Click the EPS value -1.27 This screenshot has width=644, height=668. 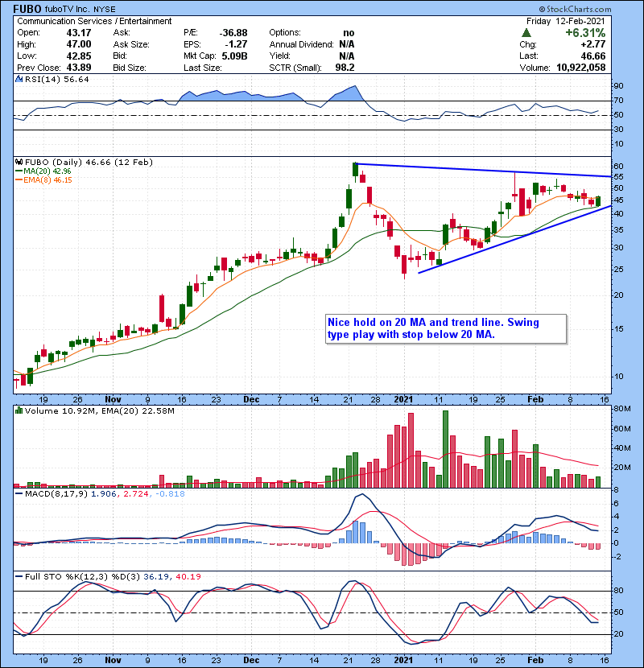tap(237, 44)
